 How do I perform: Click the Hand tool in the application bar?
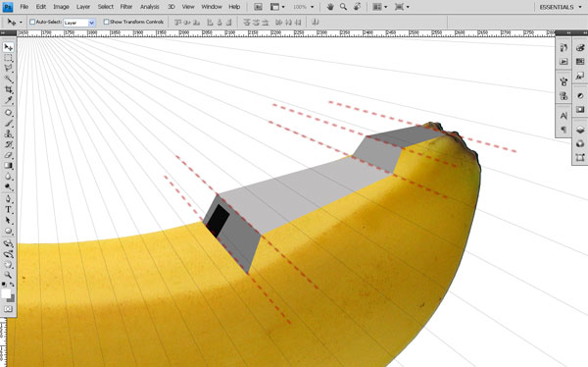click(330, 7)
